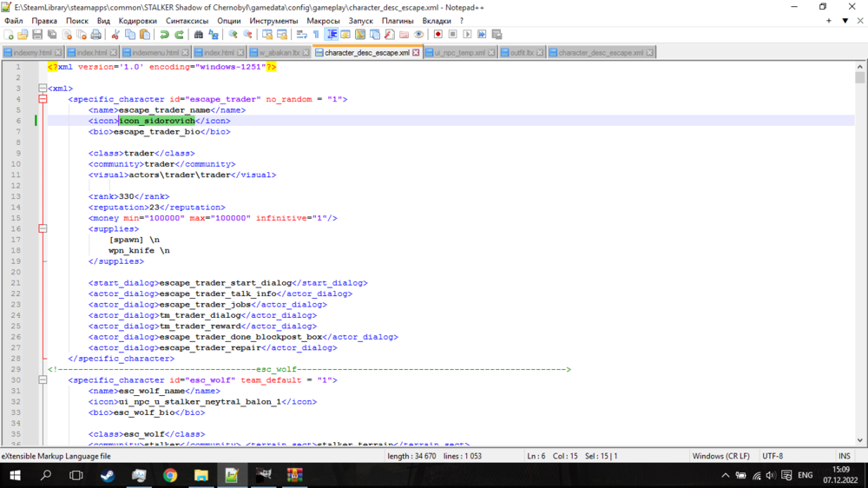Image resolution: width=868 pixels, height=488 pixels.
Task: Click the Redo arrow toolbar icon
Action: tap(179, 35)
